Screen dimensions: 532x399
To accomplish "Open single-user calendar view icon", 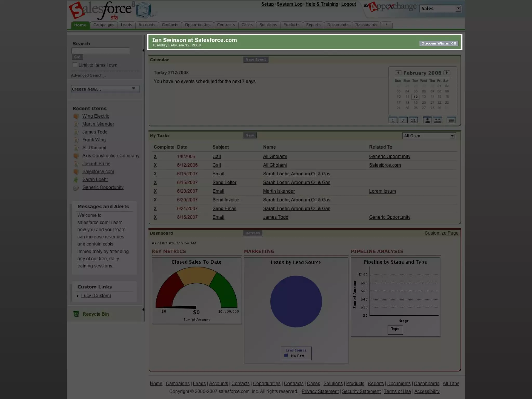I will (x=427, y=120).
